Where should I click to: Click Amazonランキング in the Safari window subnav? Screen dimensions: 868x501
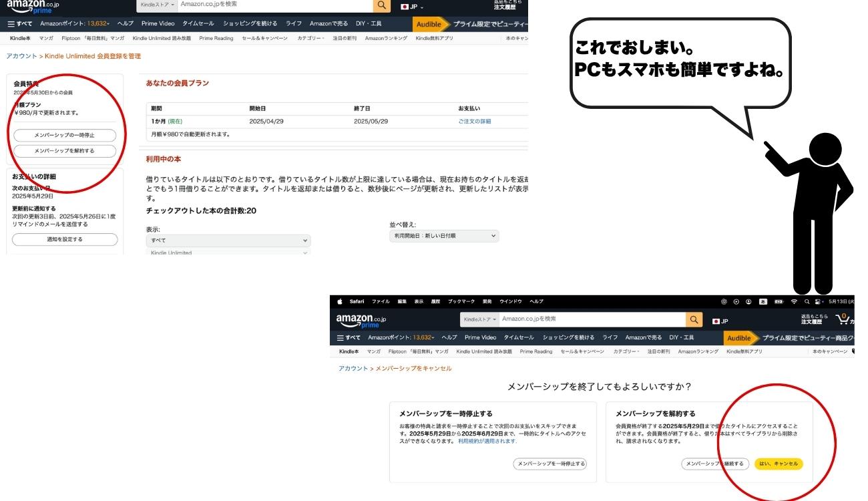(698, 351)
